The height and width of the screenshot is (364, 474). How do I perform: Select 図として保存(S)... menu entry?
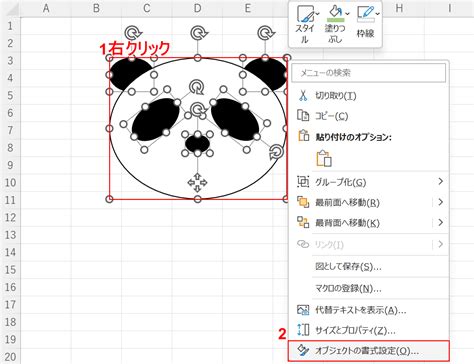(x=368, y=266)
